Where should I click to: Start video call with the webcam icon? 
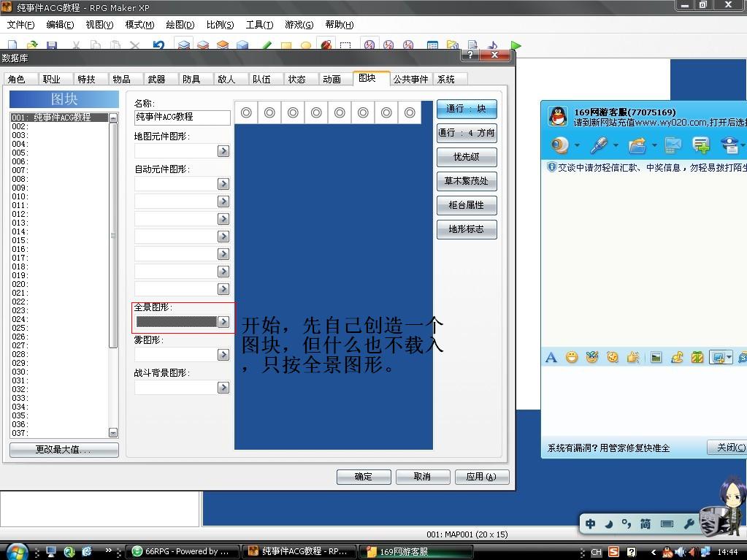pyautogui.click(x=560, y=145)
